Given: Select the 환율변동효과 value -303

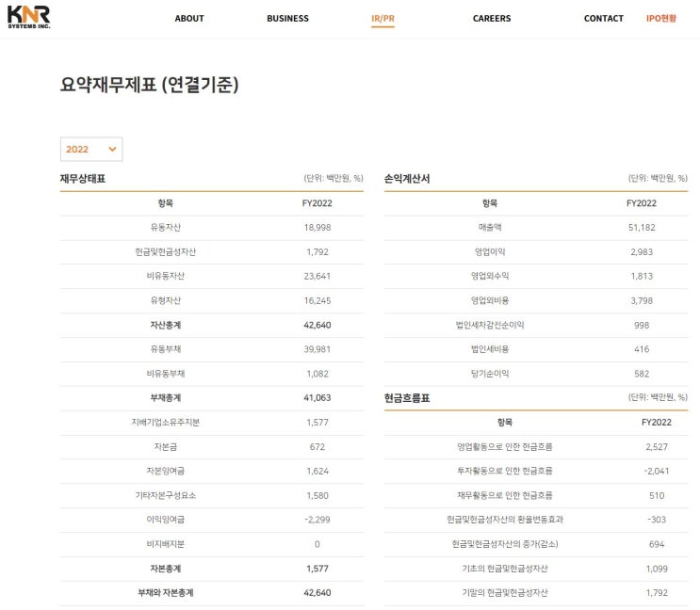Looking at the screenshot, I should pyautogui.click(x=657, y=520).
